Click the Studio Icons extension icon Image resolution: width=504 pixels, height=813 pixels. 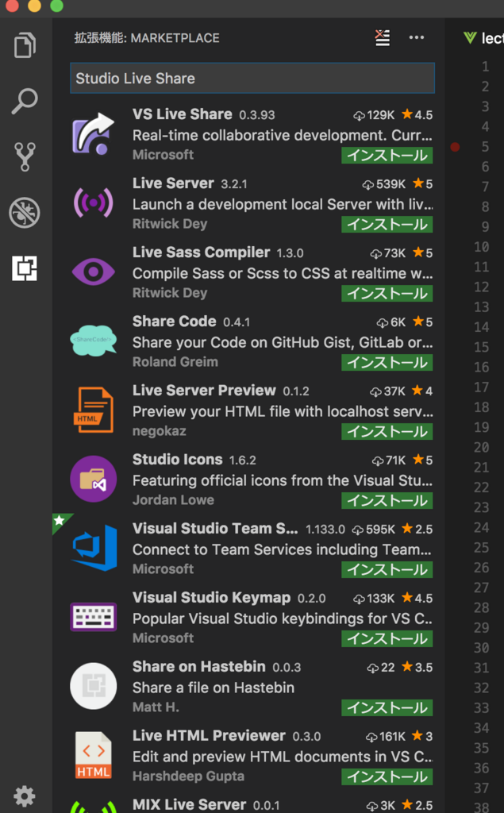pos(94,478)
